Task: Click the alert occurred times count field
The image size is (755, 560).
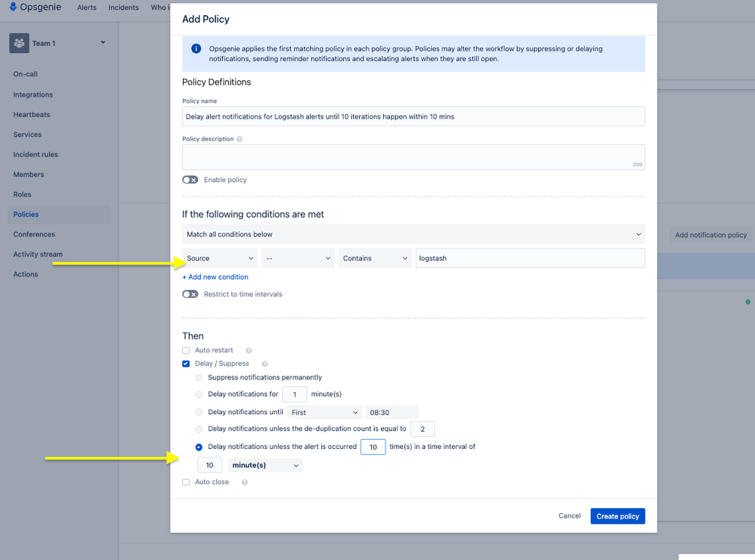Action: tap(373, 447)
